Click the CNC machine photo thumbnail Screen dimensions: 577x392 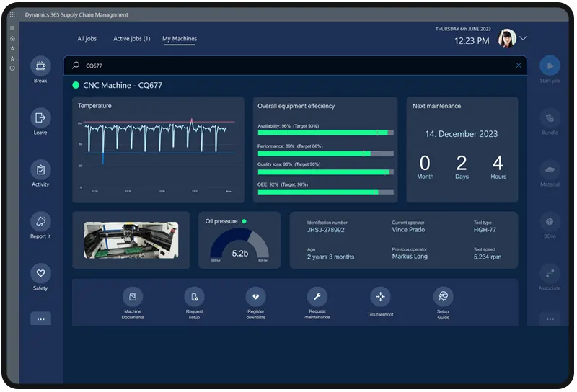click(x=131, y=240)
